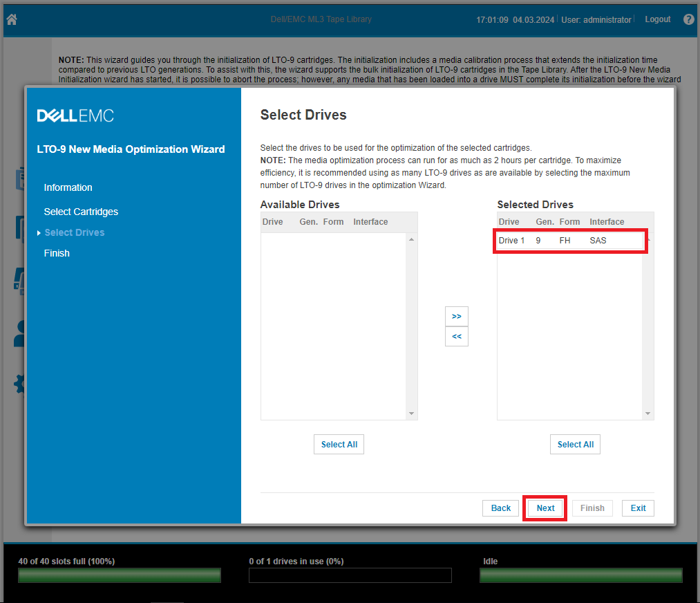Proceed with the Next button
This screenshot has height=603, width=700.
tap(545, 508)
